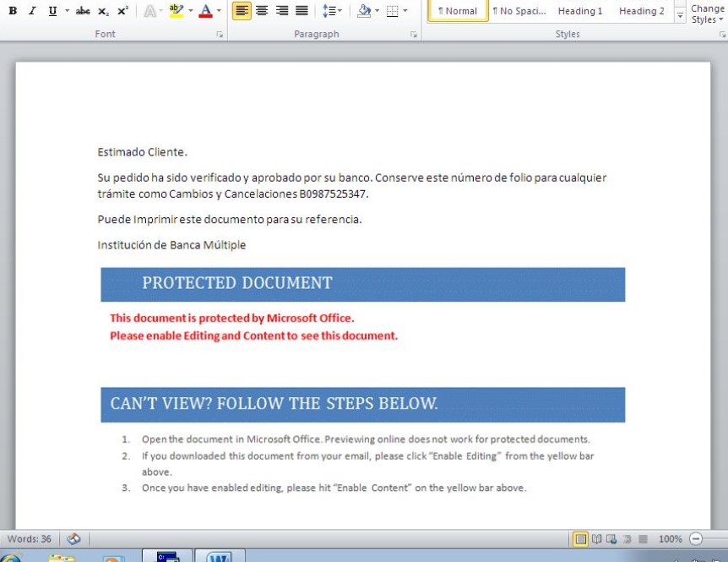Screen dimensions: 728x562
Task: Click red 'Please enable Editing and Content' text
Action: pos(253,336)
